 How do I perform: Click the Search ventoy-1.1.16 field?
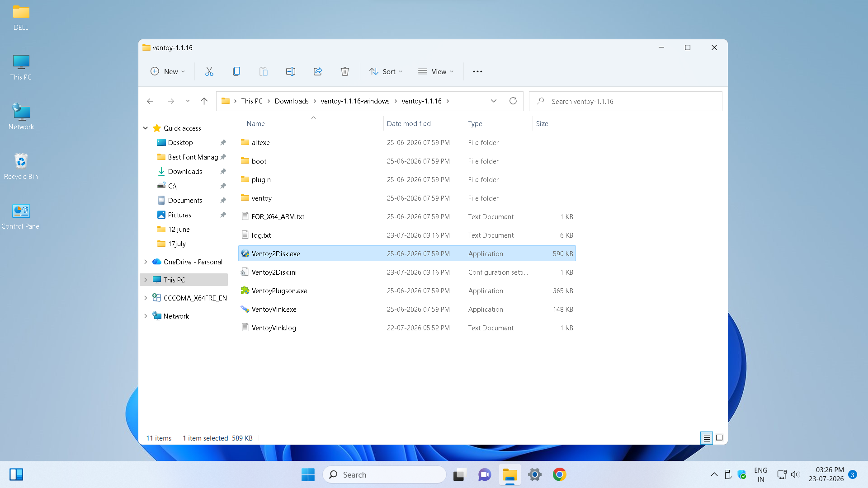click(626, 101)
